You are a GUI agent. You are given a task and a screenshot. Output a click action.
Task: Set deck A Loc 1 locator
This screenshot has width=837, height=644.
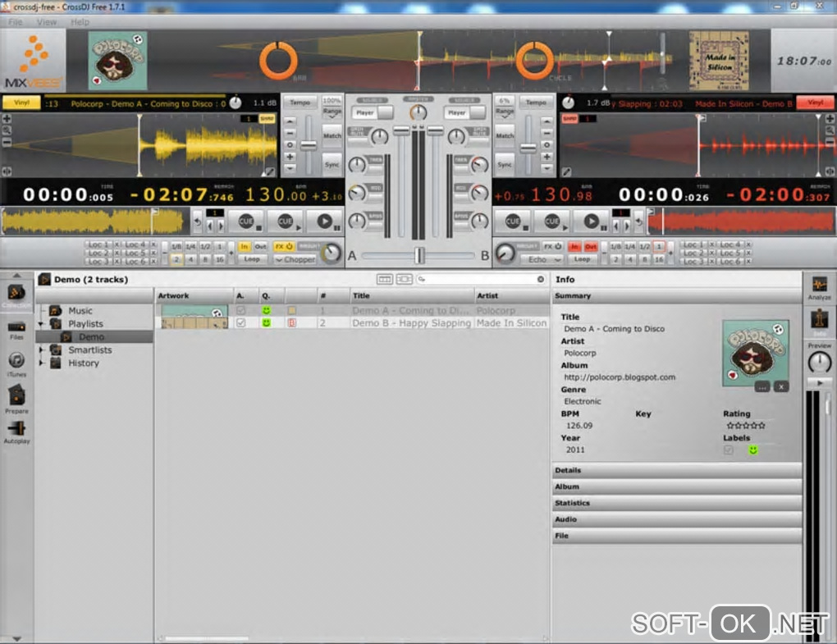pos(98,244)
